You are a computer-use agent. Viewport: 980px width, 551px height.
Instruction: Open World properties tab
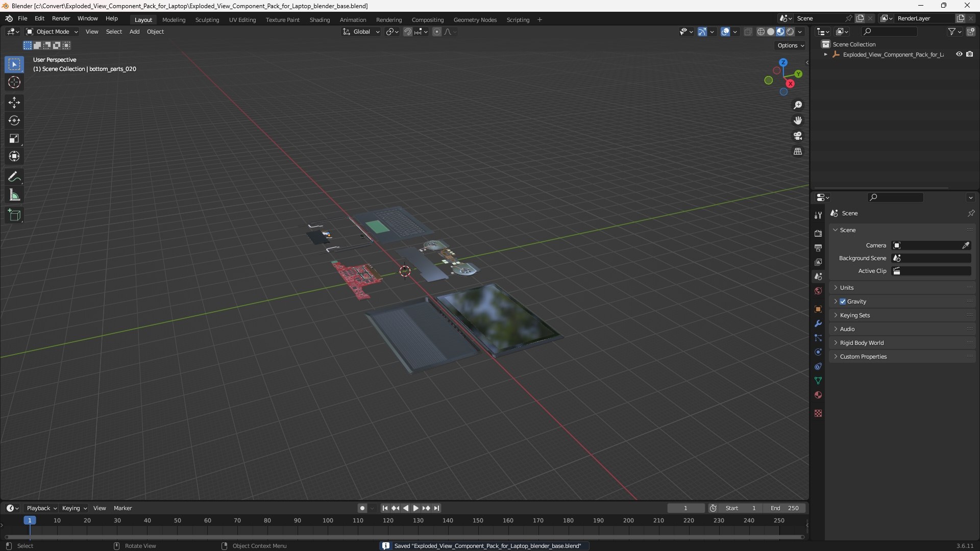[818, 291]
